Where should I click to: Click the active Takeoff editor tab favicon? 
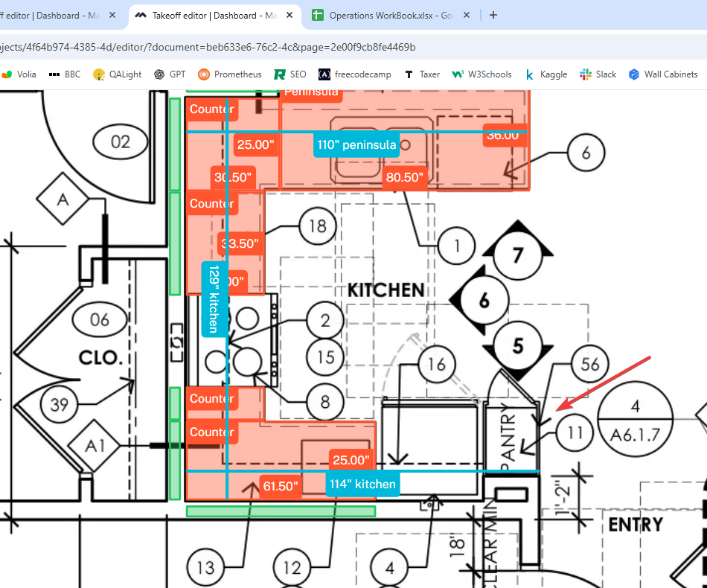coord(141,16)
